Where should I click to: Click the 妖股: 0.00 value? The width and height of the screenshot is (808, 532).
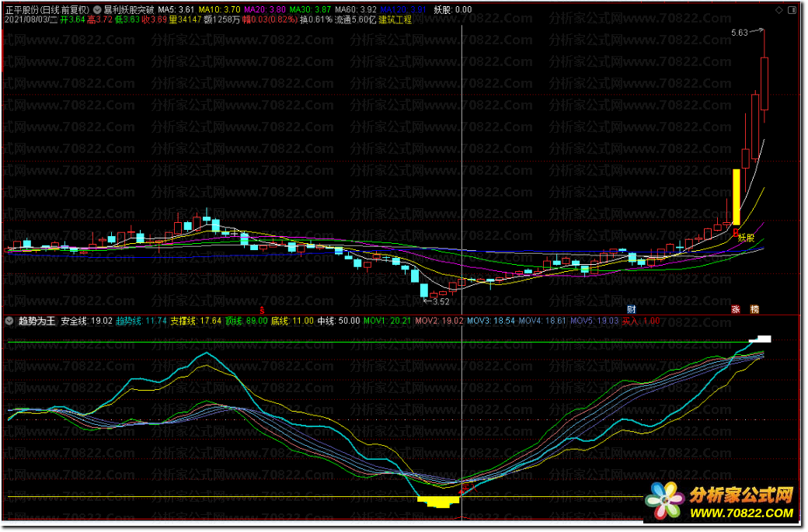(453, 9)
